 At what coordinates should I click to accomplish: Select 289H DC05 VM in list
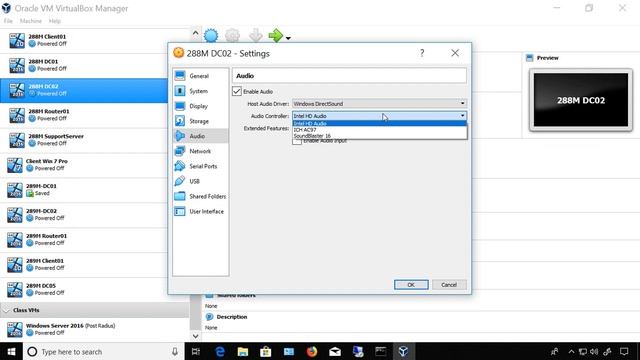tap(84, 289)
